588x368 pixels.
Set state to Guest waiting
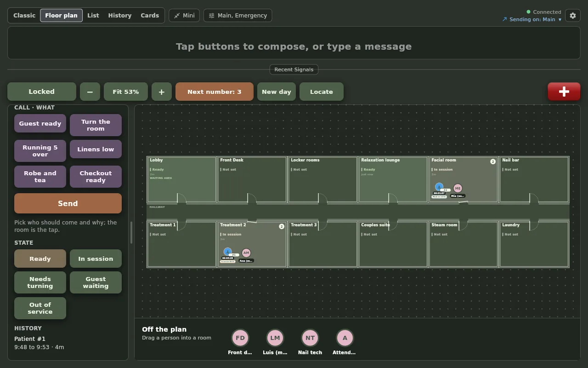96,282
